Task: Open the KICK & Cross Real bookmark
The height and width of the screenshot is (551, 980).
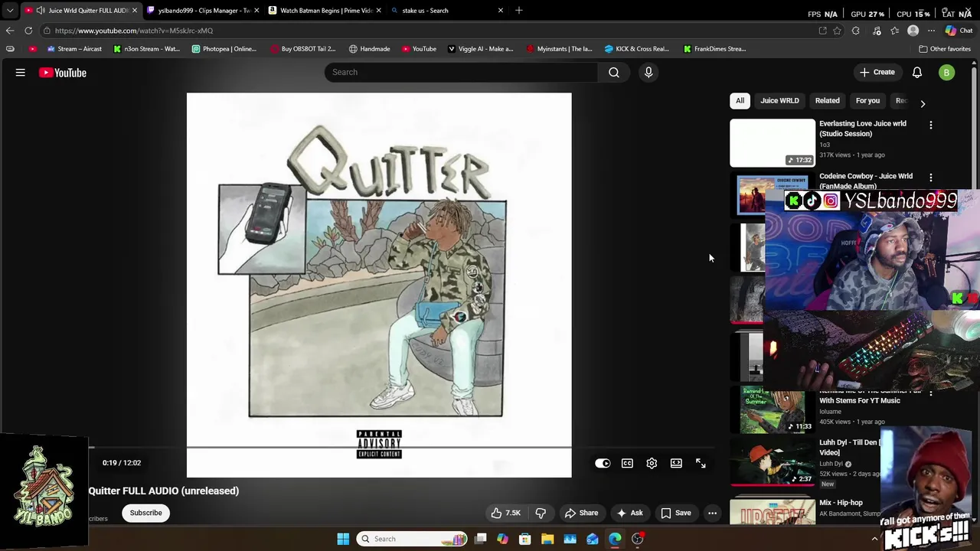Action: tap(637, 49)
